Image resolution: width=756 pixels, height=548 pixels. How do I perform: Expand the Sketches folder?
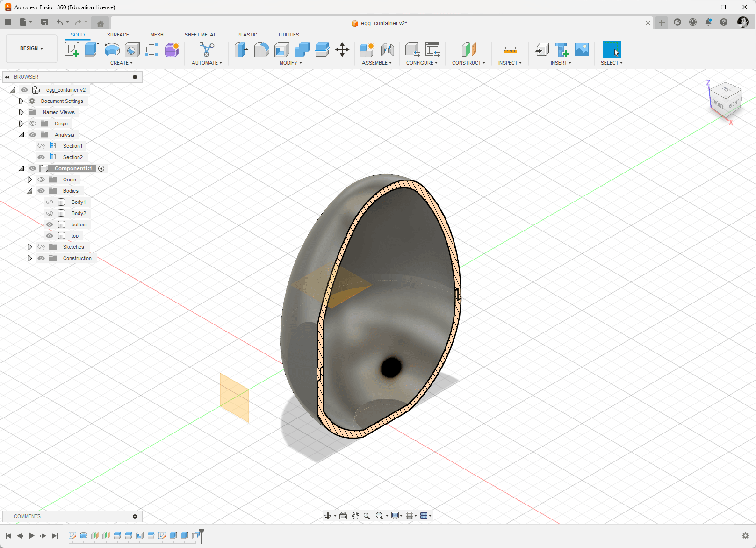(29, 247)
